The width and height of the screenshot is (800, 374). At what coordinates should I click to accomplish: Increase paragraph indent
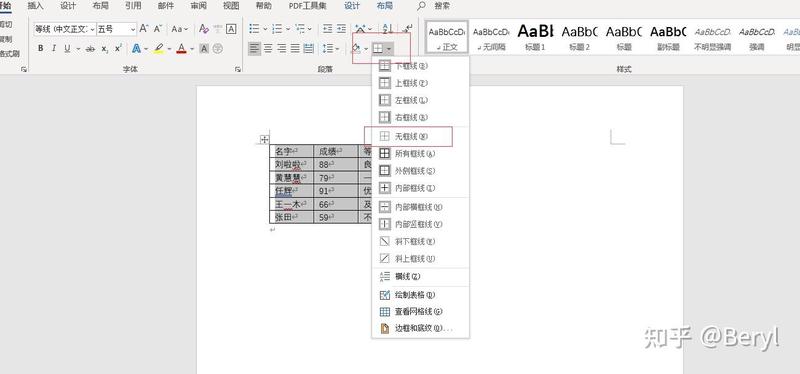(341, 29)
